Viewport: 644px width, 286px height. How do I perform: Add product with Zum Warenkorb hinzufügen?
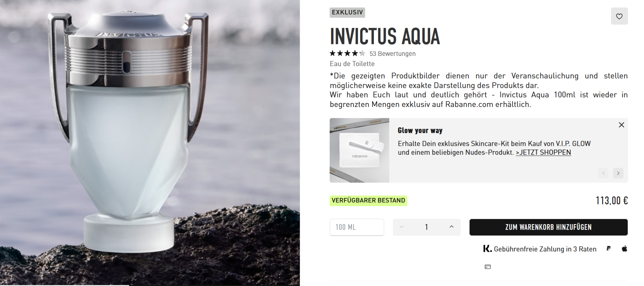[548, 227]
